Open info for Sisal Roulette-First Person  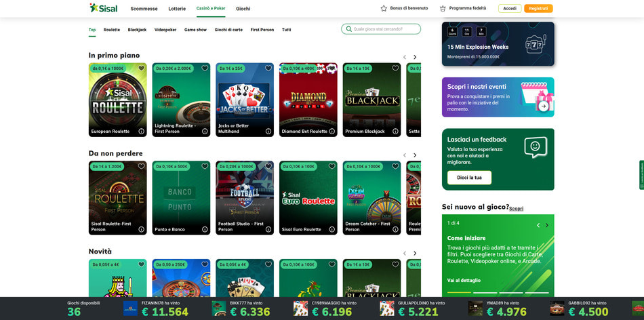pos(141,230)
